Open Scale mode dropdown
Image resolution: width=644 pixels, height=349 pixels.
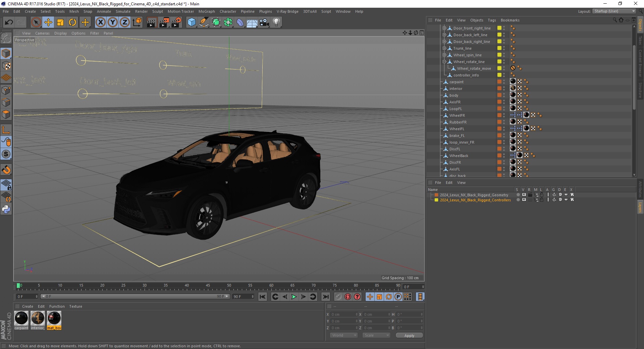point(376,335)
